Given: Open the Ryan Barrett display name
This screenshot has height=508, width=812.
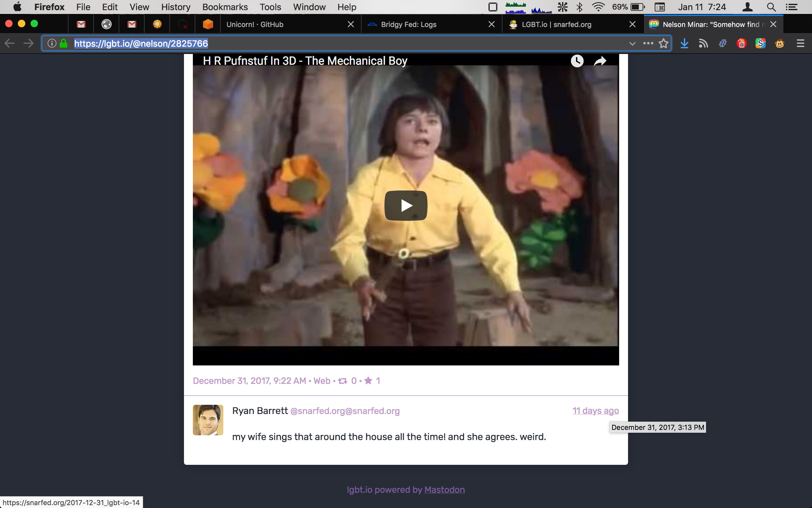Looking at the screenshot, I should [260, 411].
